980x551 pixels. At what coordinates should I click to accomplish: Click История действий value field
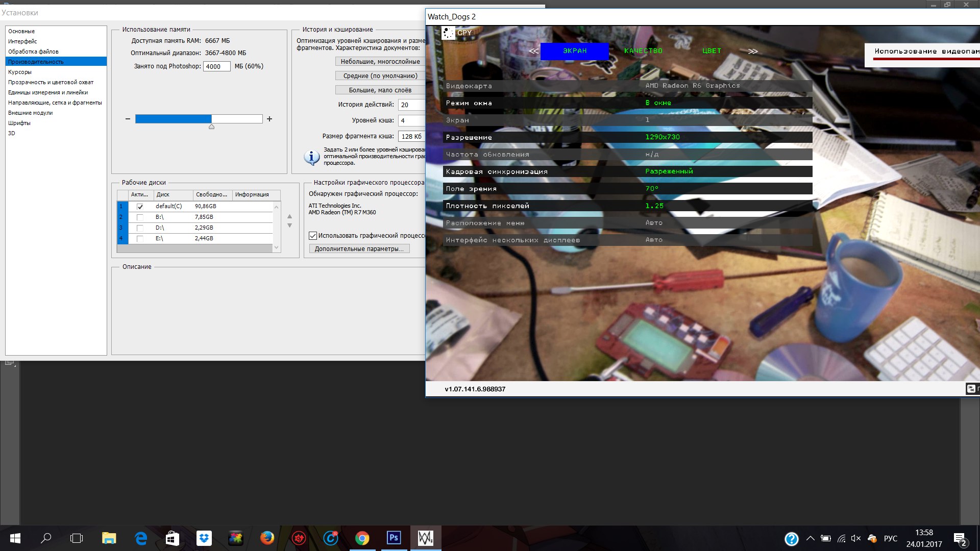coord(412,105)
